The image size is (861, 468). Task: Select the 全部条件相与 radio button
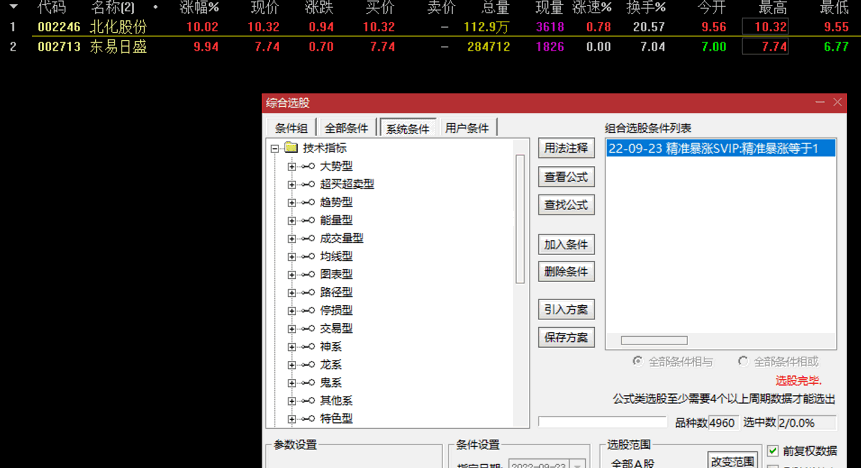tap(637, 361)
